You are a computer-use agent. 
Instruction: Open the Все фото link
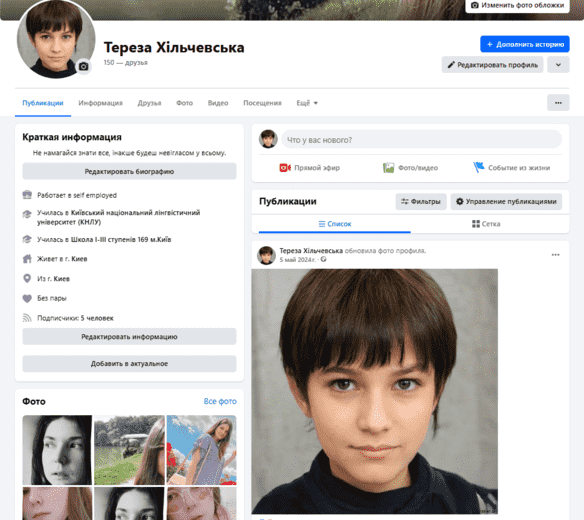(220, 401)
